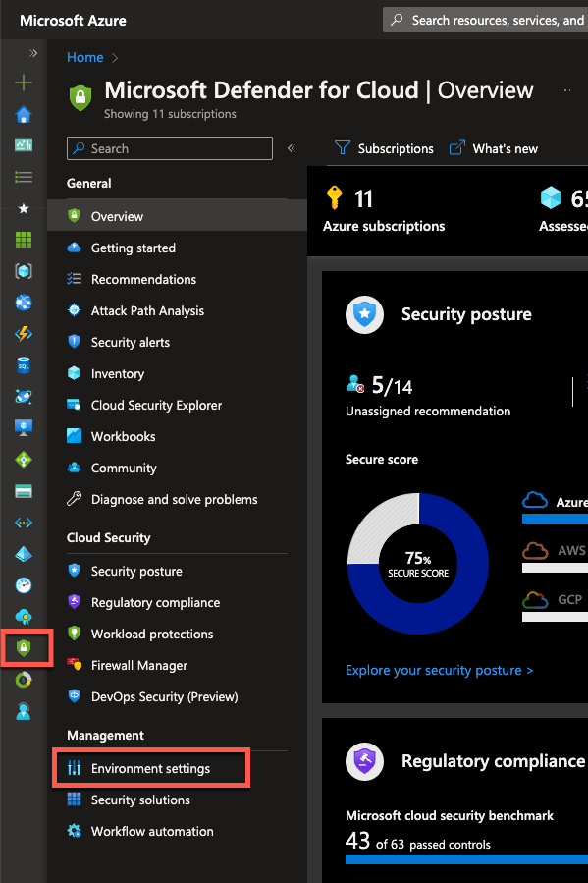The height and width of the screenshot is (883, 588).
Task: Open Help and support person icon
Action: [x=24, y=711]
